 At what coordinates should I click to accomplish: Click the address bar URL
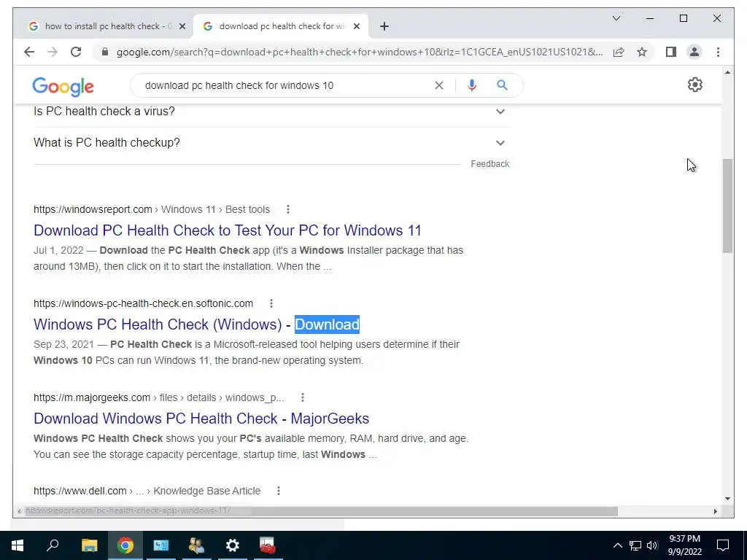tap(360, 52)
